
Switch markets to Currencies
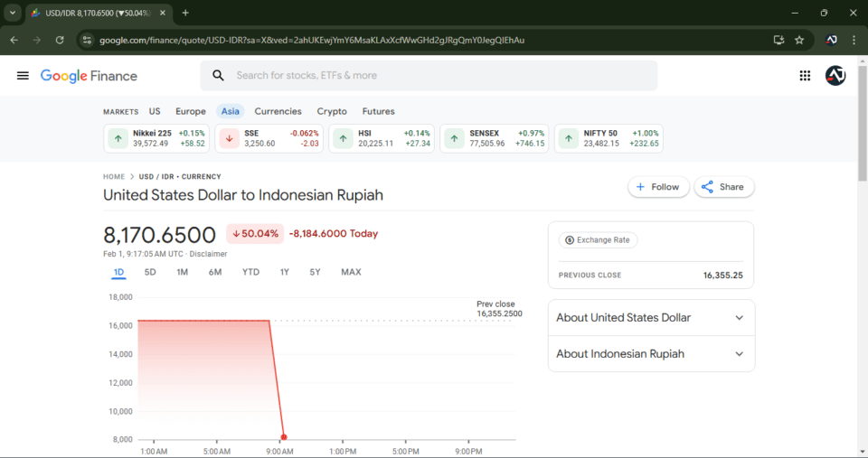[278, 111]
